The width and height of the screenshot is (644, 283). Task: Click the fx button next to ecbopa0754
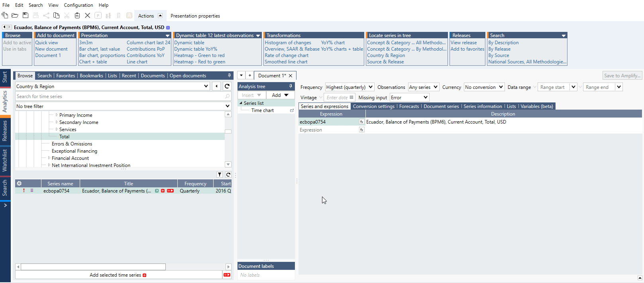361,122
